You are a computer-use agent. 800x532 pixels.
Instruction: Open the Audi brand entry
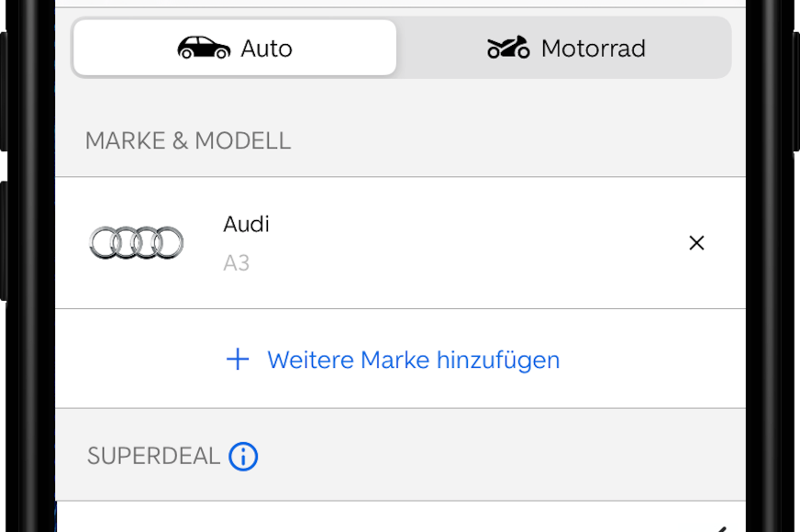pos(246,224)
